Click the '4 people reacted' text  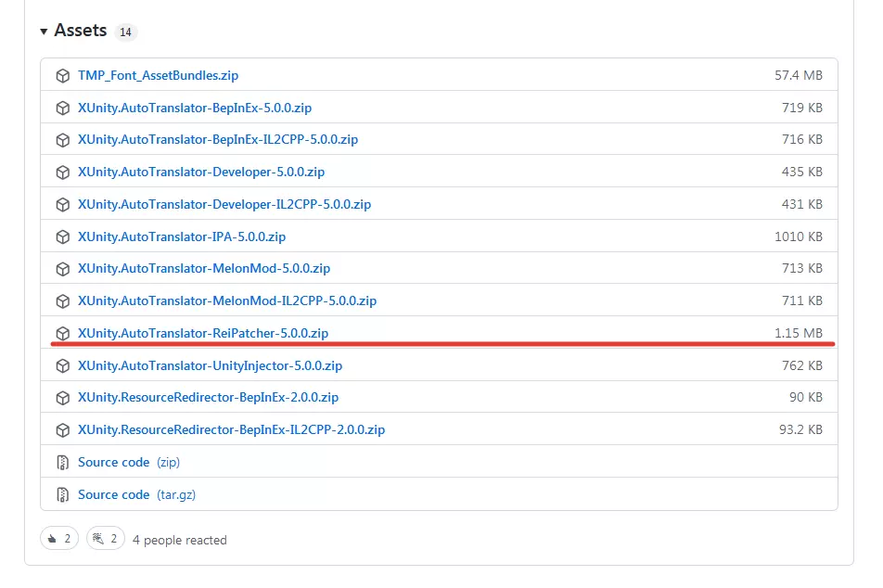tap(180, 540)
